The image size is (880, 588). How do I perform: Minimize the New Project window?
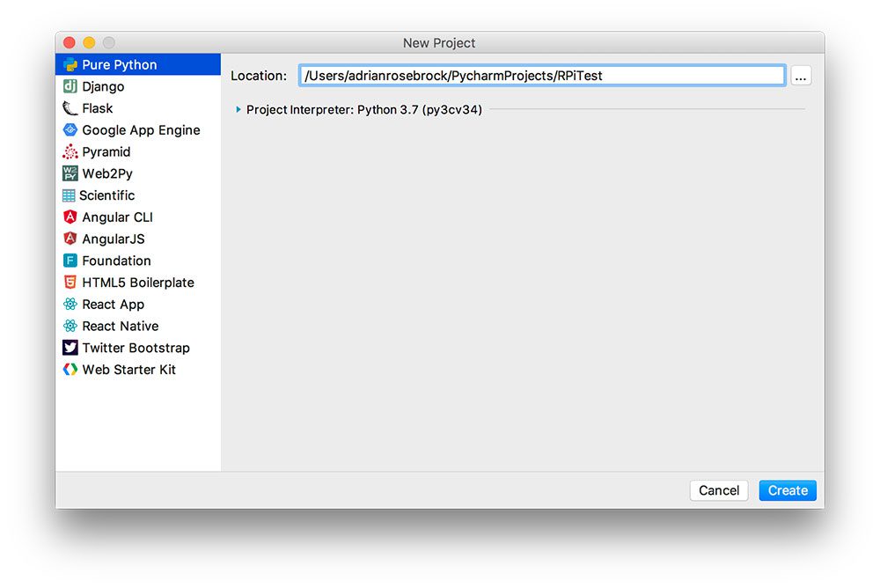[x=89, y=42]
